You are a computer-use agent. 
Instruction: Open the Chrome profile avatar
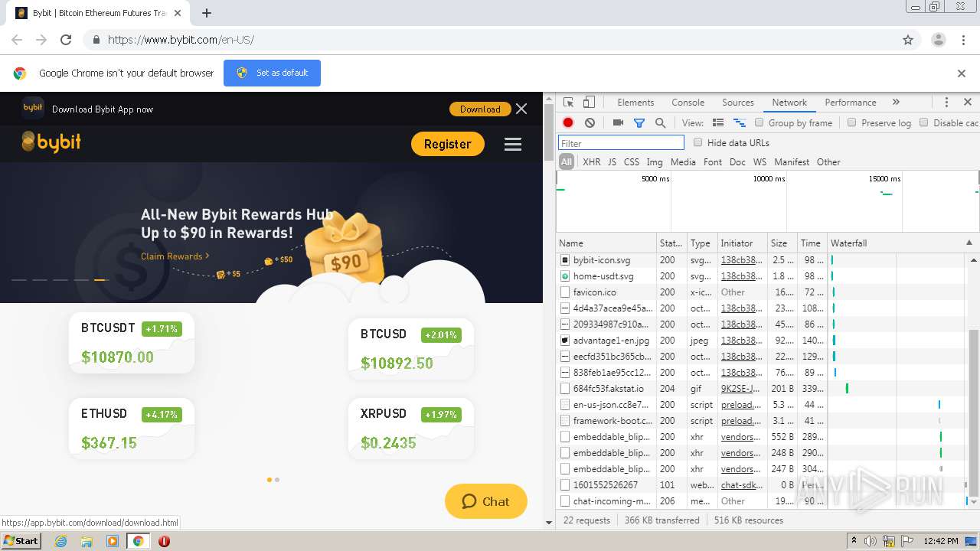coord(938,40)
